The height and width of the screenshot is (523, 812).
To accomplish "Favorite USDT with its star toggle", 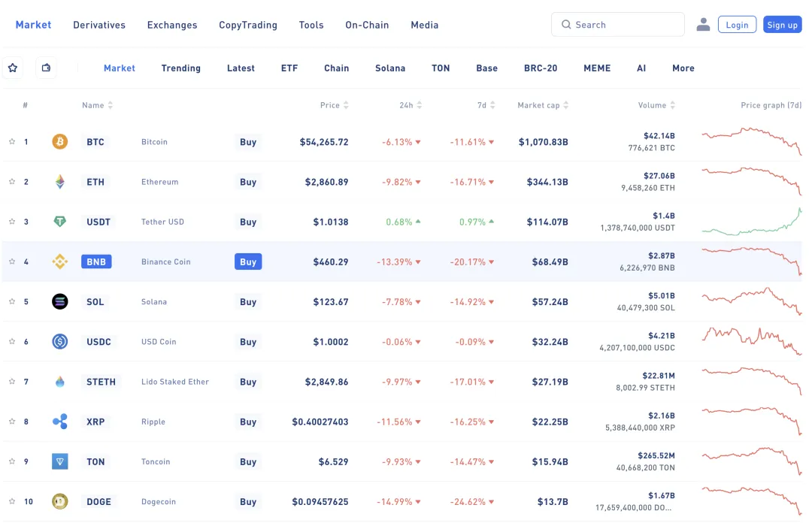I will click(x=12, y=222).
